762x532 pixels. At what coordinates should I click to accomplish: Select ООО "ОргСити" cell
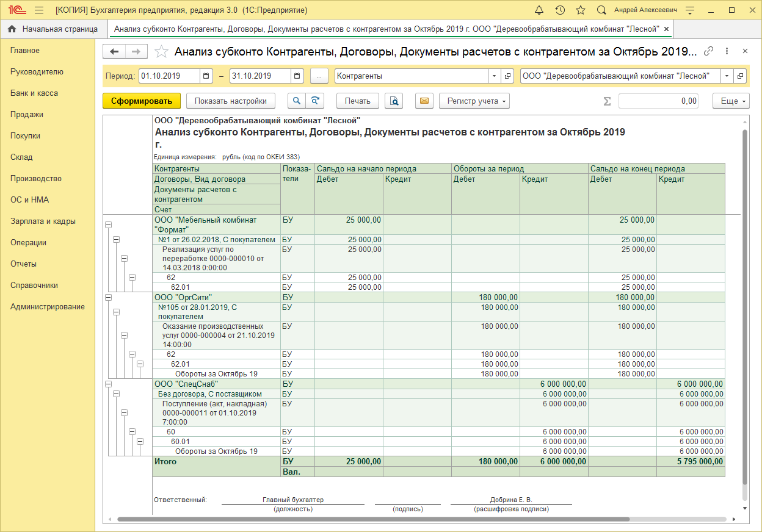(x=216, y=297)
